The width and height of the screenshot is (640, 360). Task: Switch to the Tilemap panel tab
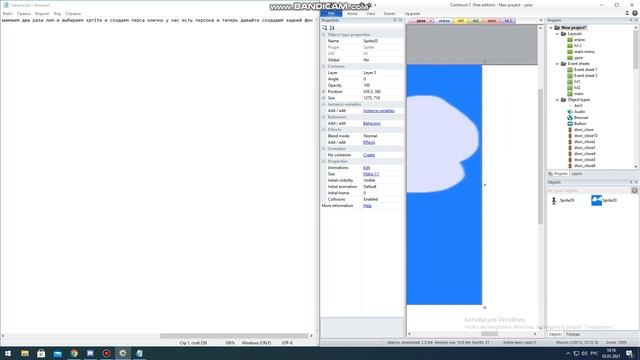click(573, 334)
